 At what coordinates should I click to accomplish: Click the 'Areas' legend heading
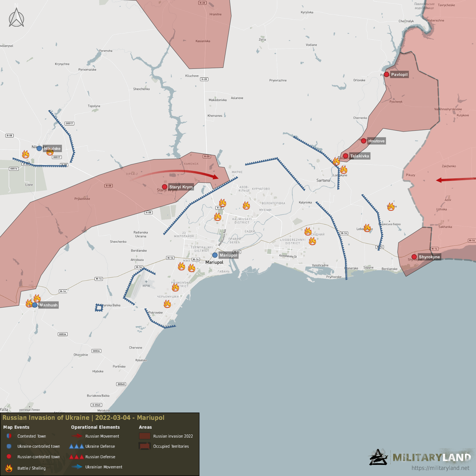point(145,427)
